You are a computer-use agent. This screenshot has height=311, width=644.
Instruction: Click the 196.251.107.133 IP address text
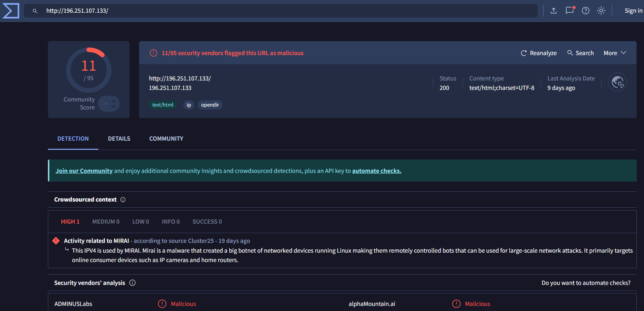click(170, 88)
